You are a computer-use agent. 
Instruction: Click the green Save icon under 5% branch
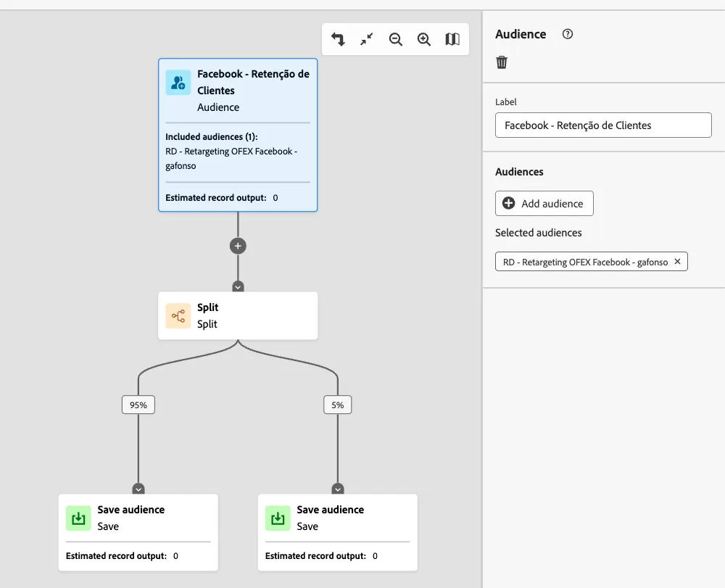pyautogui.click(x=278, y=518)
